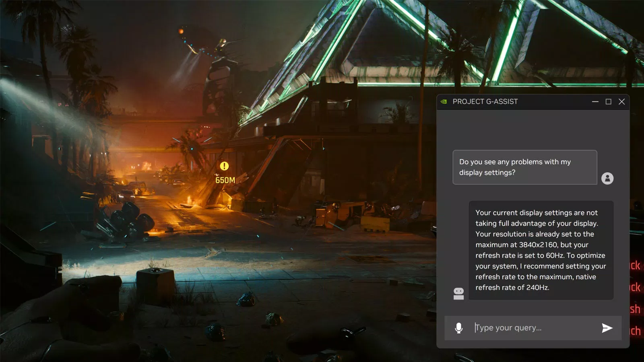Screen dimensions: 644x362
Task: Click the 650M distance label
Action: [225, 180]
